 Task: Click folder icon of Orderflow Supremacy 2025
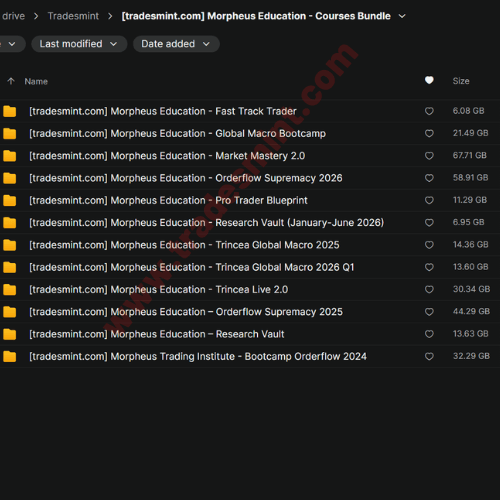click(10, 312)
